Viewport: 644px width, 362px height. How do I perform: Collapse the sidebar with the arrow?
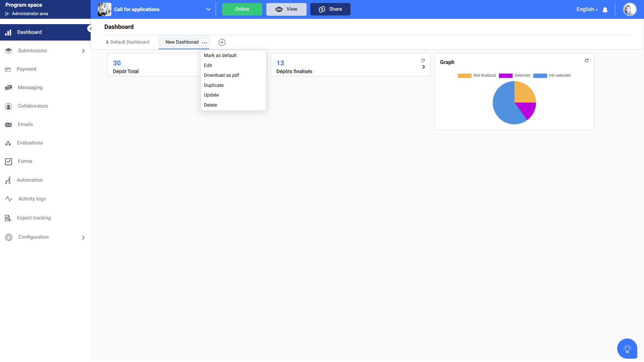coord(91,28)
